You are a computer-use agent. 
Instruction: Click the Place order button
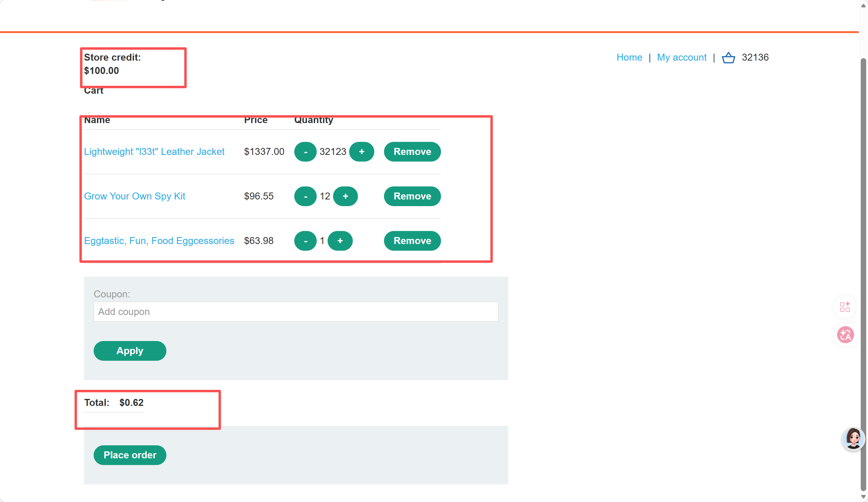(130, 455)
